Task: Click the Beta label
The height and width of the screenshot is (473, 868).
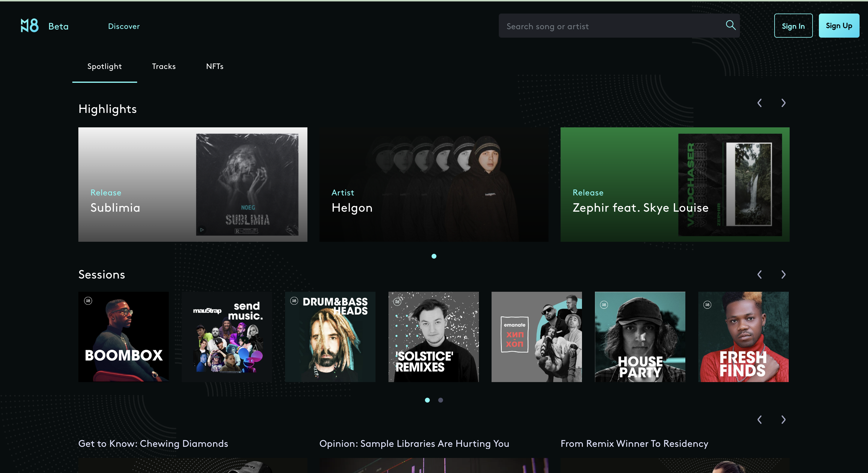Action: (x=58, y=26)
